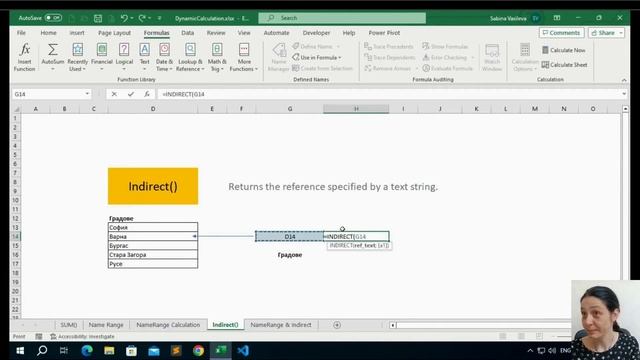This screenshot has height=360, width=640.
Task: Click the fx icon in formula bar
Action: (147, 94)
